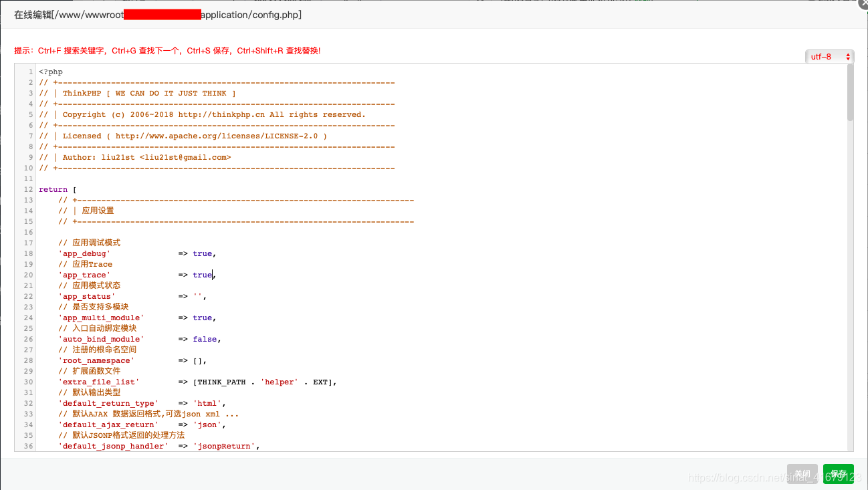Click the true value of app_trace
The width and height of the screenshot is (868, 490).
click(x=202, y=275)
